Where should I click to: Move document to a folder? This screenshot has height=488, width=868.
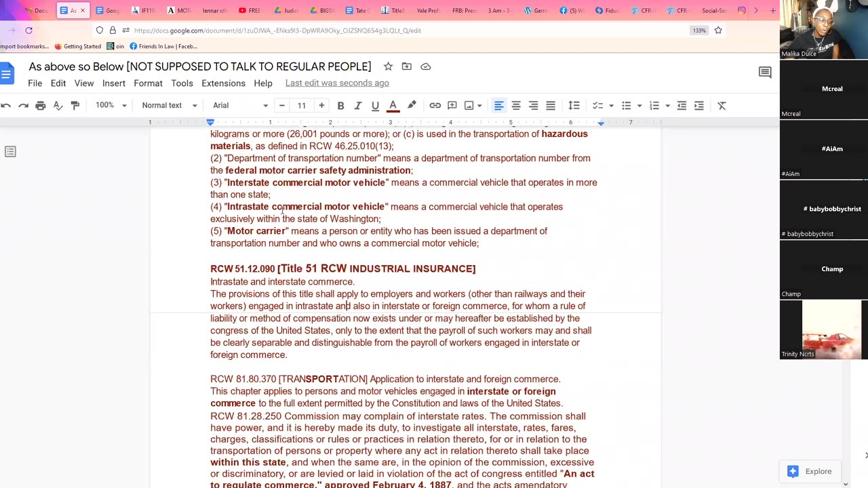(406, 66)
